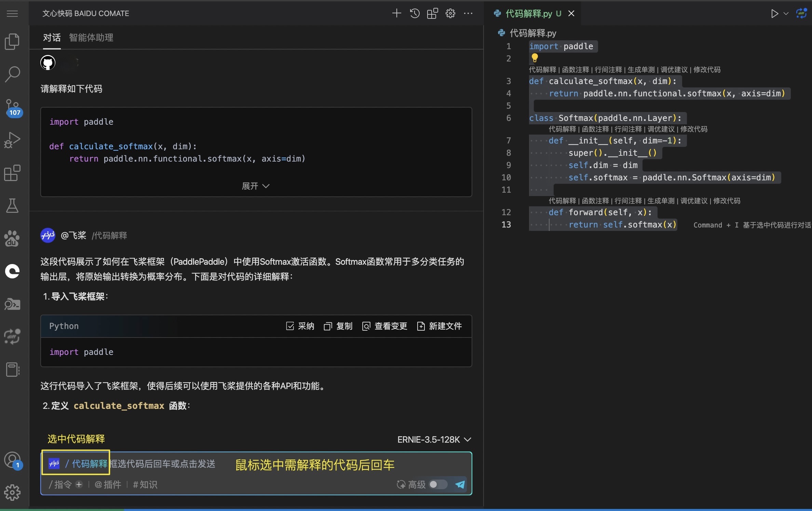Open the Run and Debug sidebar icon

12,140
